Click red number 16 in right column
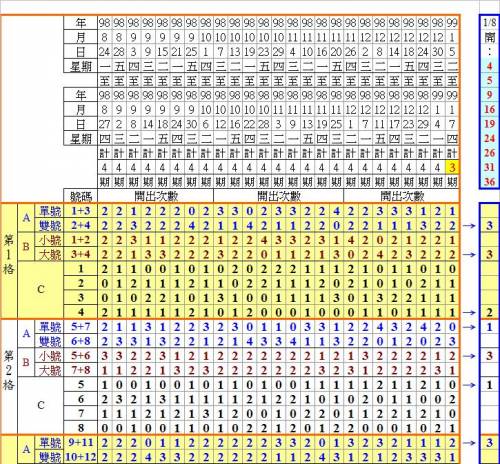 [489, 109]
